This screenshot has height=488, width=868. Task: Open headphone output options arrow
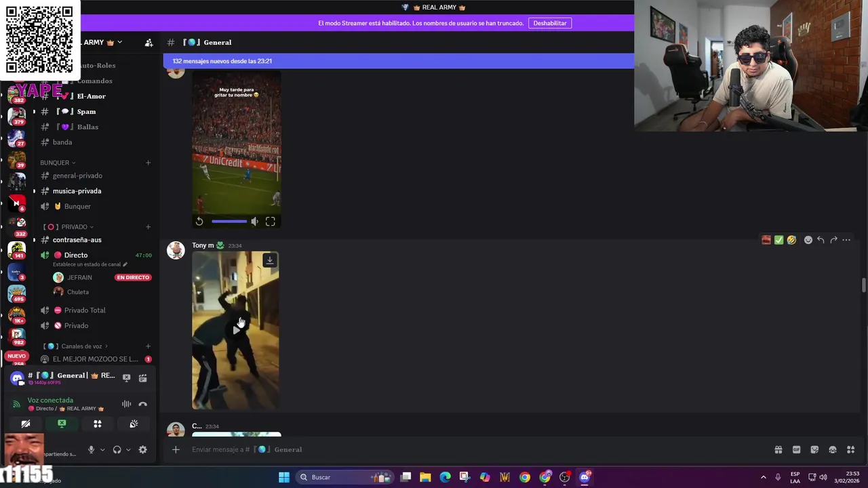point(128,449)
